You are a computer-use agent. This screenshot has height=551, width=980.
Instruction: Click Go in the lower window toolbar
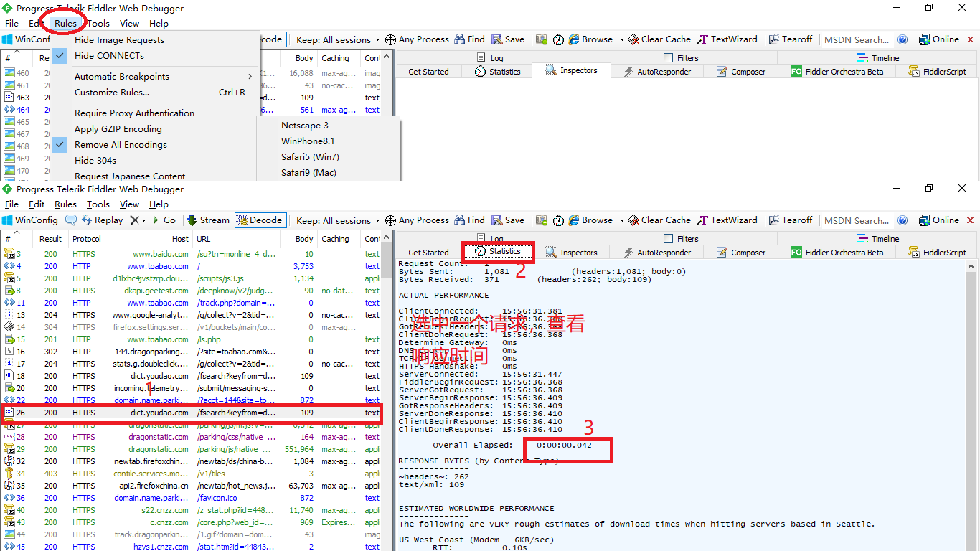point(164,220)
